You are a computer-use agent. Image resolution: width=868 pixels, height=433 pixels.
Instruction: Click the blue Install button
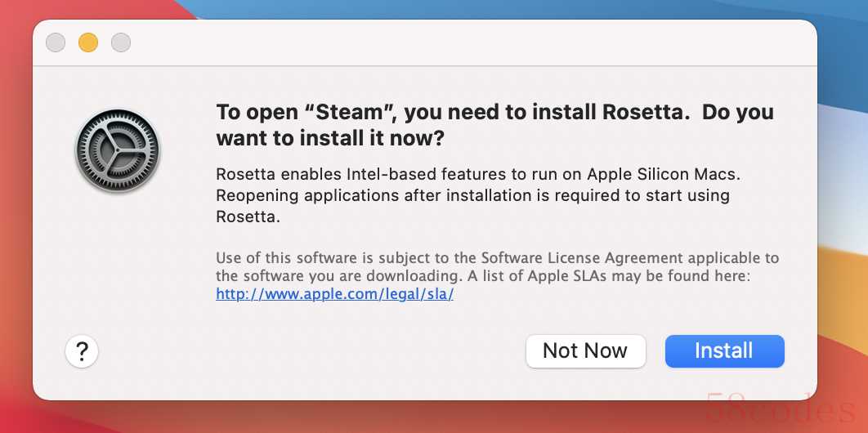tap(724, 351)
